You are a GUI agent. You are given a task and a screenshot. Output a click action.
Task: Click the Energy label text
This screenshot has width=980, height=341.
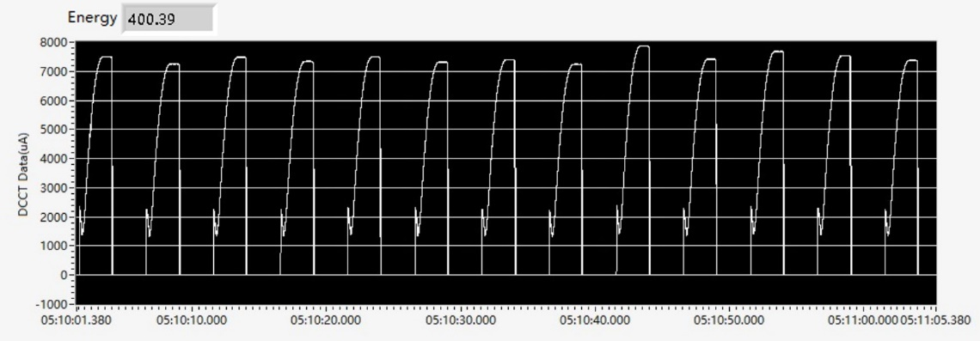pyautogui.click(x=92, y=18)
